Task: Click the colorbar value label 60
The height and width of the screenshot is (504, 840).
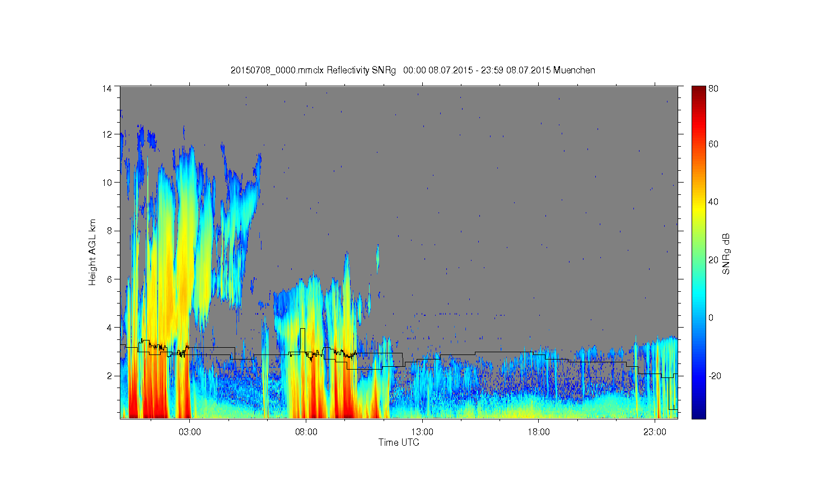Action: click(x=713, y=144)
